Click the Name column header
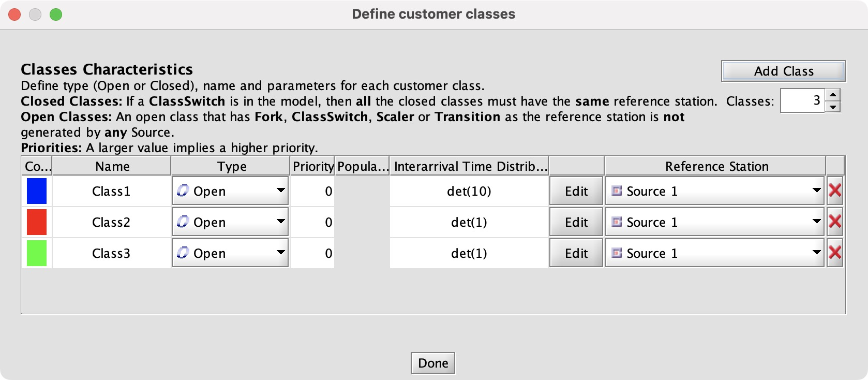Screen dimensions: 868x380 (x=112, y=166)
